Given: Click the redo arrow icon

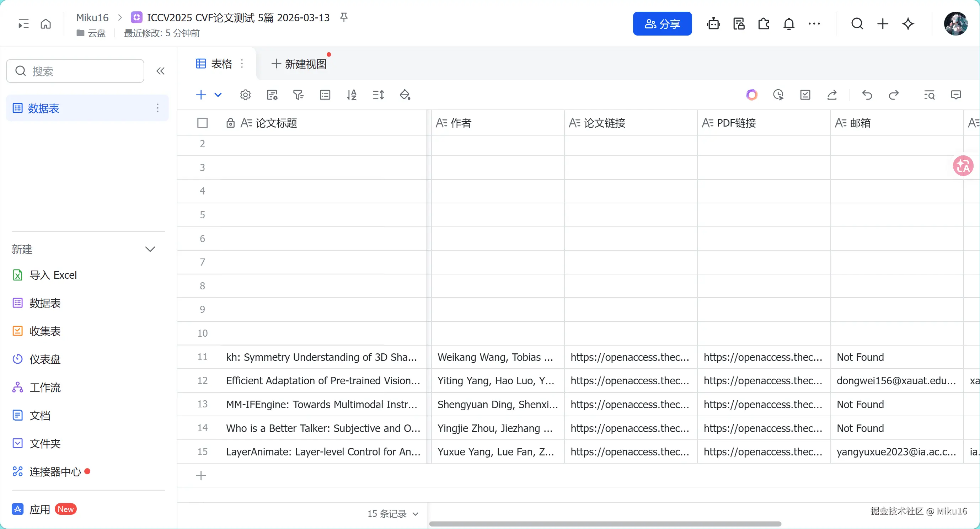Looking at the screenshot, I should coord(894,95).
